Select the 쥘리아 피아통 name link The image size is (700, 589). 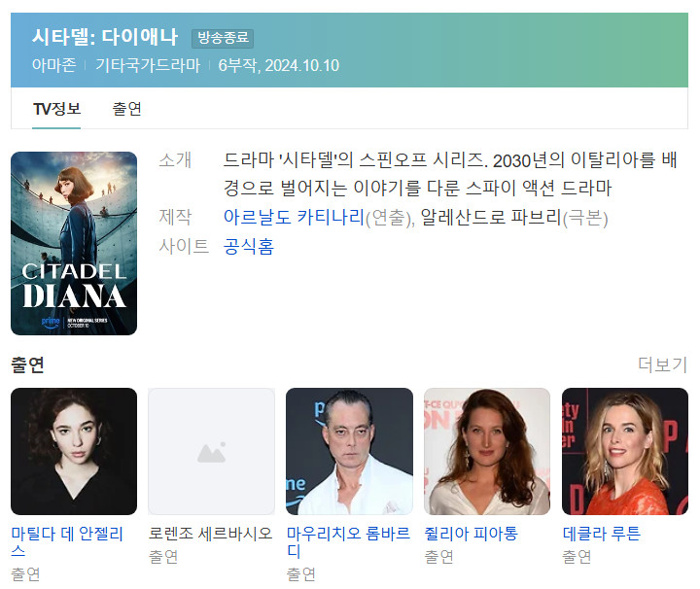click(471, 534)
